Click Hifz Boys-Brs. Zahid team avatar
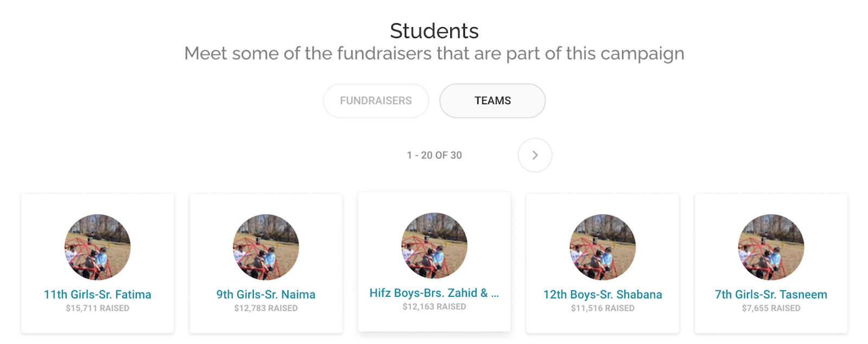 click(434, 245)
